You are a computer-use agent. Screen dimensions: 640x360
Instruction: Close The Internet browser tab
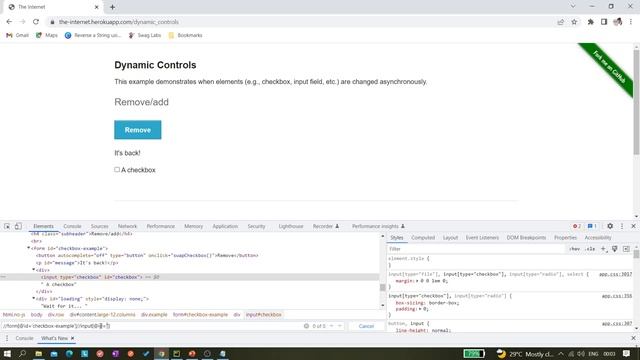click(x=97, y=7)
